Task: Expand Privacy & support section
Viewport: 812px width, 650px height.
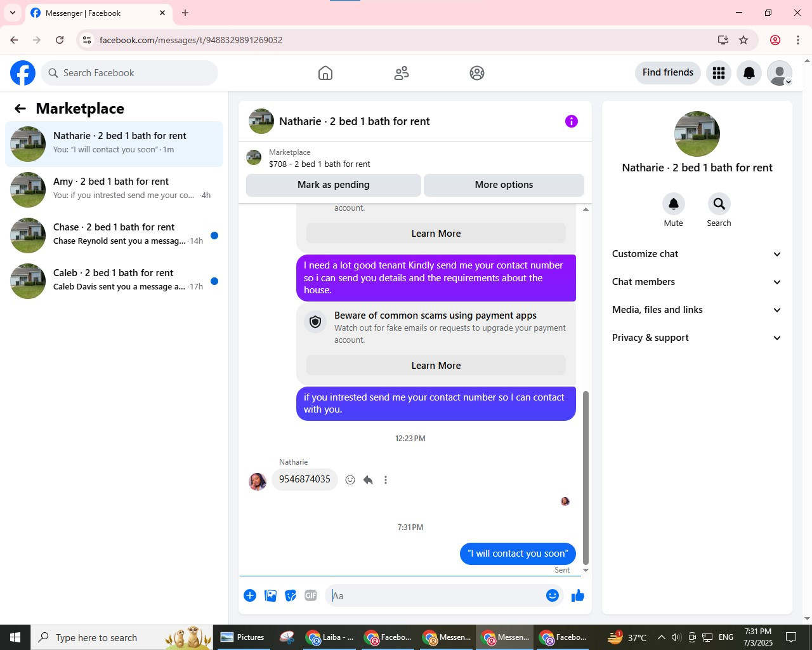Action: (x=697, y=338)
